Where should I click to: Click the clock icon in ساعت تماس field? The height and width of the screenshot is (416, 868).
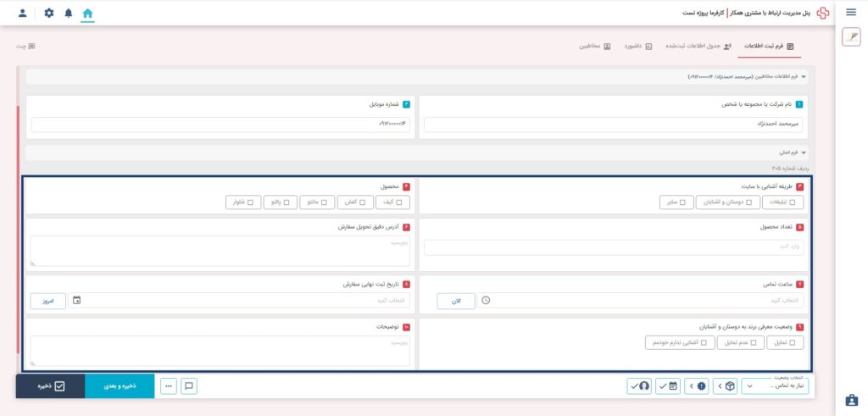(x=486, y=301)
